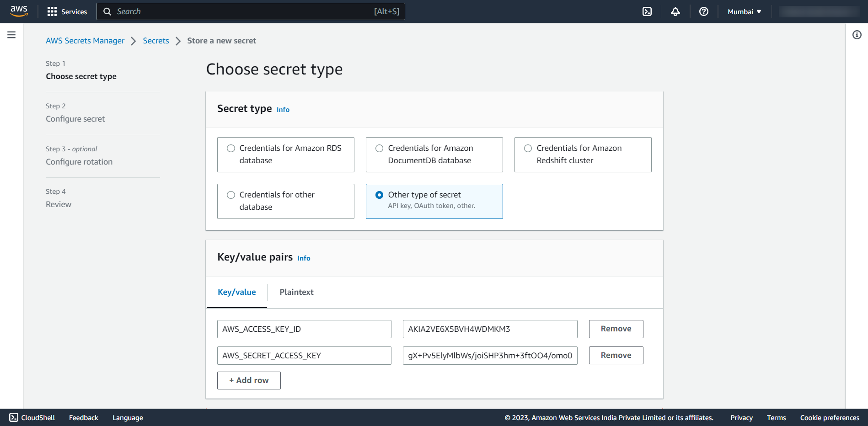Select Credentials for other database
868x426 pixels.
(286, 201)
